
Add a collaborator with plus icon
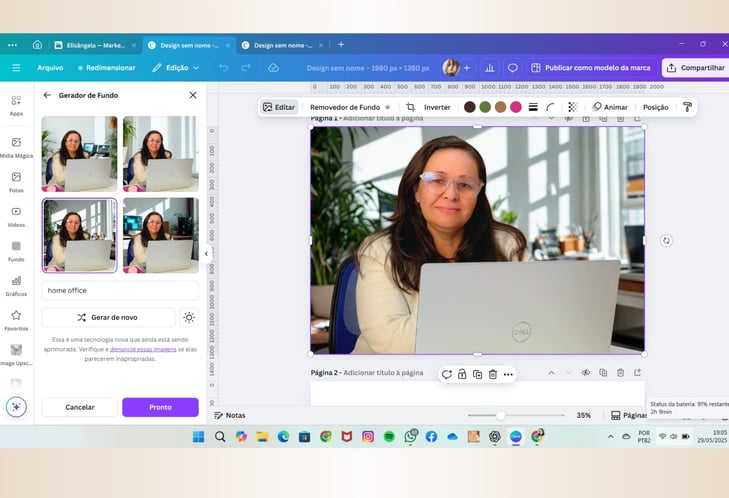tap(467, 68)
